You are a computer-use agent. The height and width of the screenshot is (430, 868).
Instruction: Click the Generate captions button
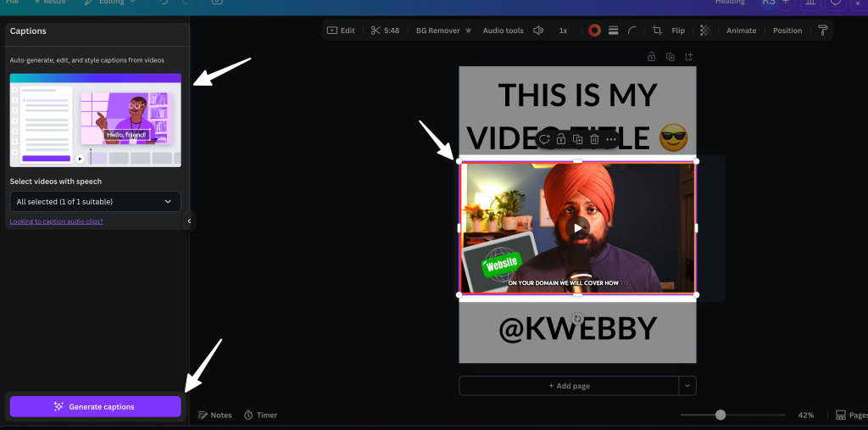(x=95, y=406)
